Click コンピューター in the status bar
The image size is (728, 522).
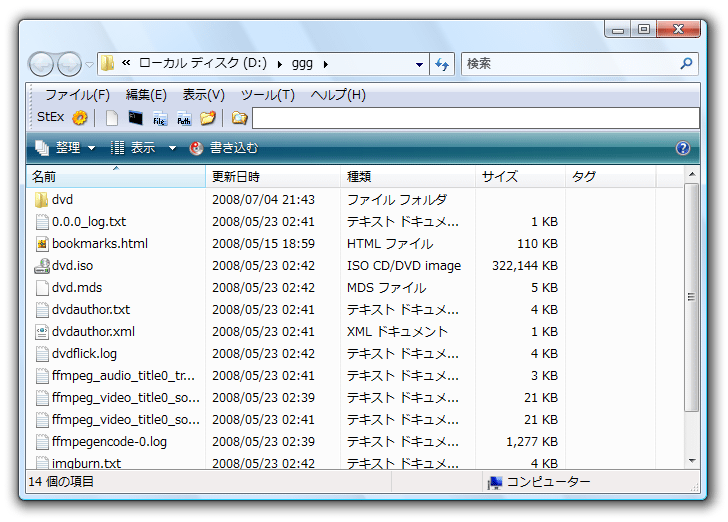(548, 482)
